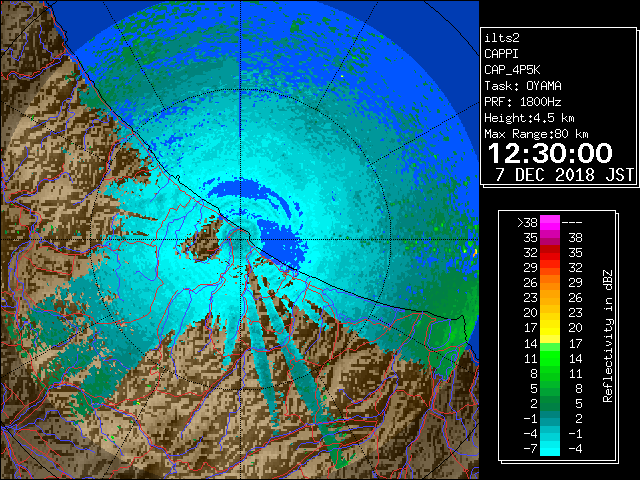Click the 'PRF: 1800Hz' entry
This screenshot has width=640, height=480.
[523, 102]
